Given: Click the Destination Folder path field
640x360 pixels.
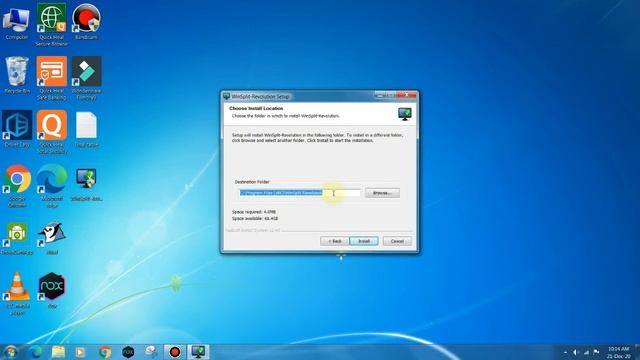Looking at the screenshot, I should tap(300, 193).
